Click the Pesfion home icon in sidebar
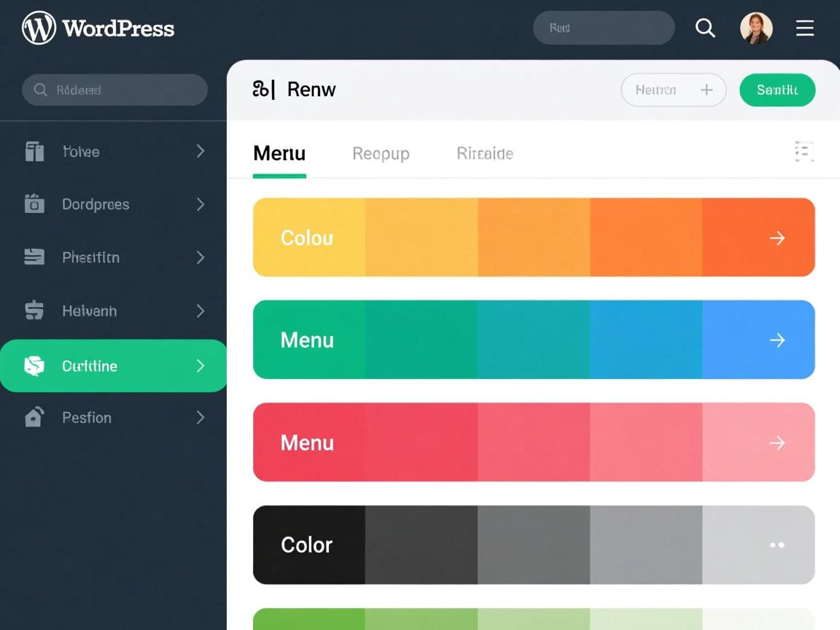This screenshot has height=630, width=840. click(34, 417)
